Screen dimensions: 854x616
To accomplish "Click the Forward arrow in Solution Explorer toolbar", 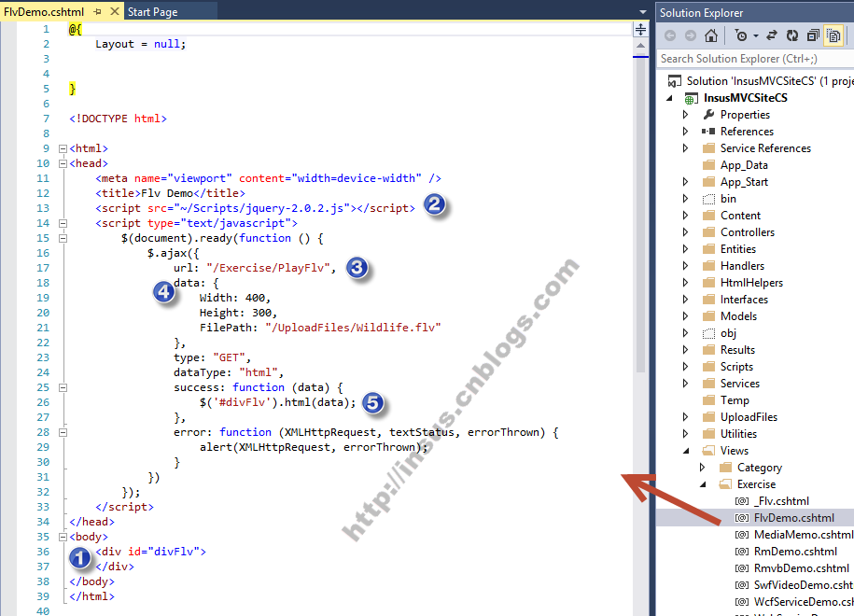I will 690,36.
